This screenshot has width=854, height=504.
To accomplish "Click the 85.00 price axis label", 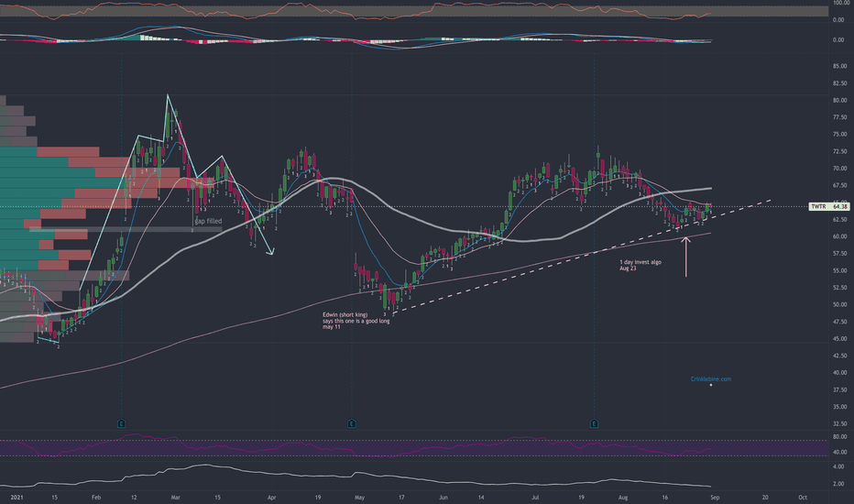I will (839, 67).
